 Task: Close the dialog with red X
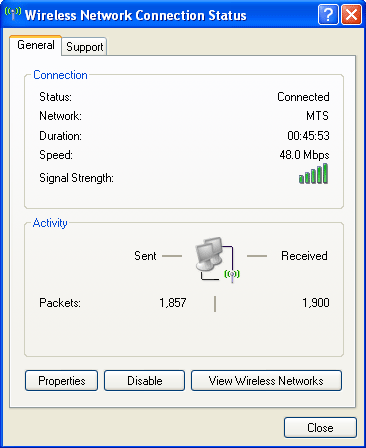click(351, 14)
